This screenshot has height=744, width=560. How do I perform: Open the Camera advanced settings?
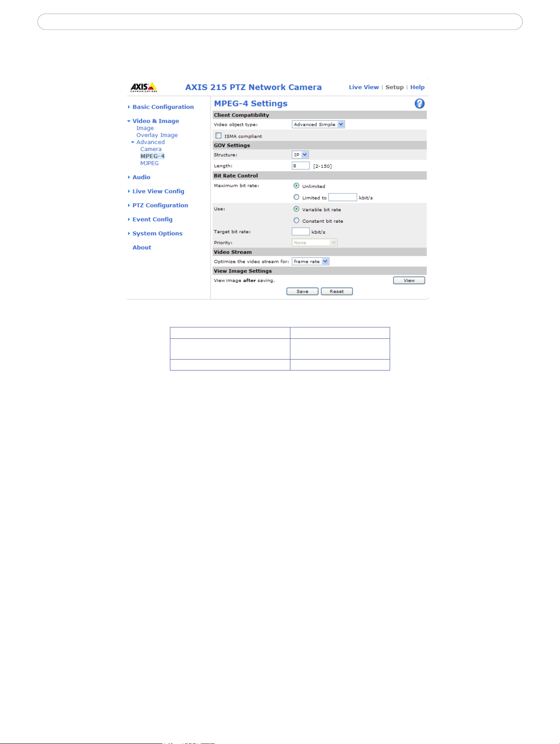(151, 149)
